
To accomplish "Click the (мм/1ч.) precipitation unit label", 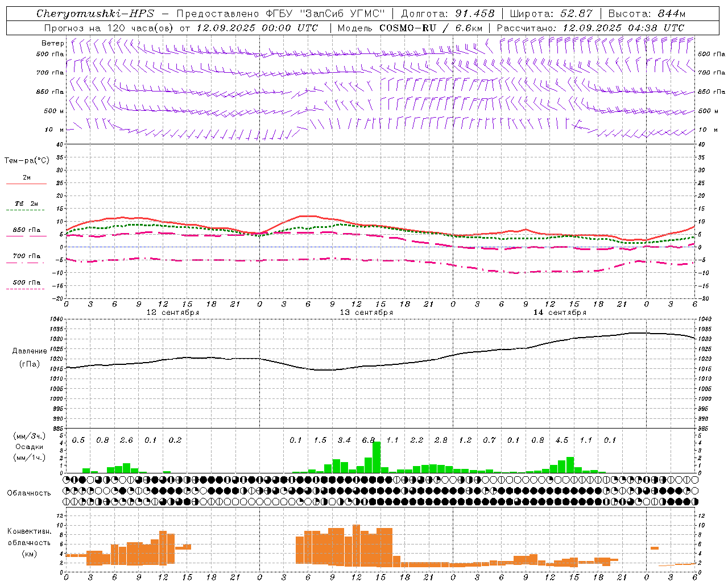I will [x=29, y=458].
